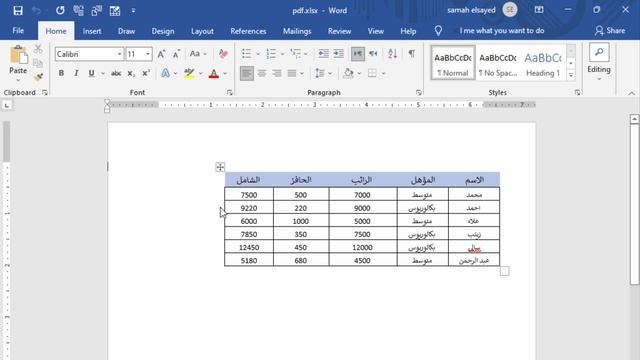Toggle Bold formatting

(x=61, y=73)
